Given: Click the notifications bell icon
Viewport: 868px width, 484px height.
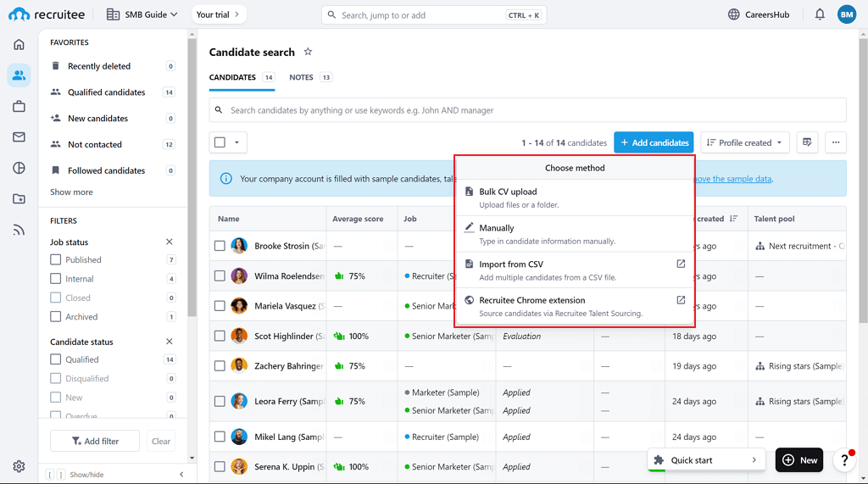Looking at the screenshot, I should click(x=820, y=14).
